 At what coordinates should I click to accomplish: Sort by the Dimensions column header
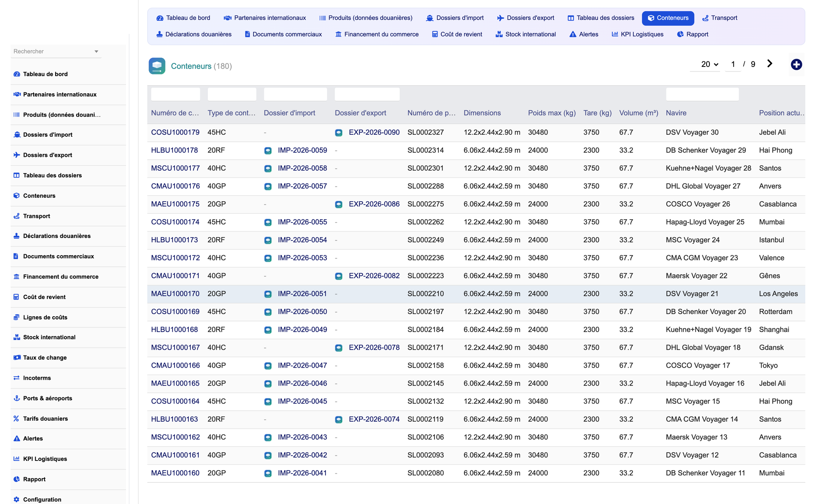coord(482,113)
